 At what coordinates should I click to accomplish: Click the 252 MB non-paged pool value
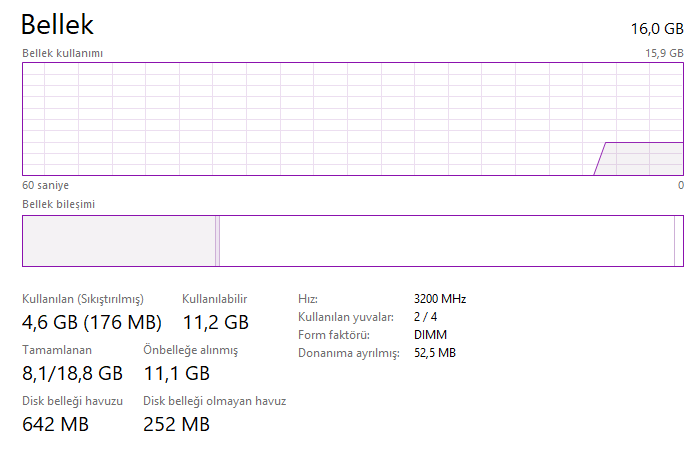point(177,425)
